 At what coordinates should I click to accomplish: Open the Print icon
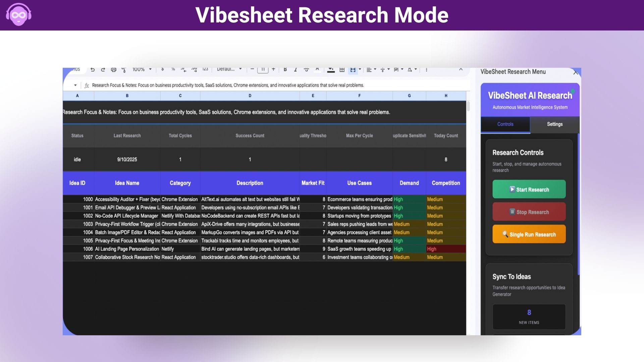click(x=114, y=69)
